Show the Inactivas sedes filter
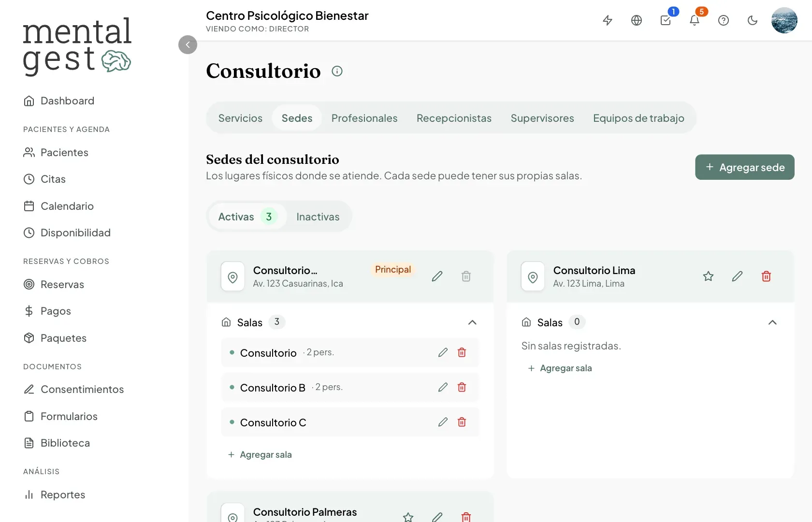 coord(318,217)
